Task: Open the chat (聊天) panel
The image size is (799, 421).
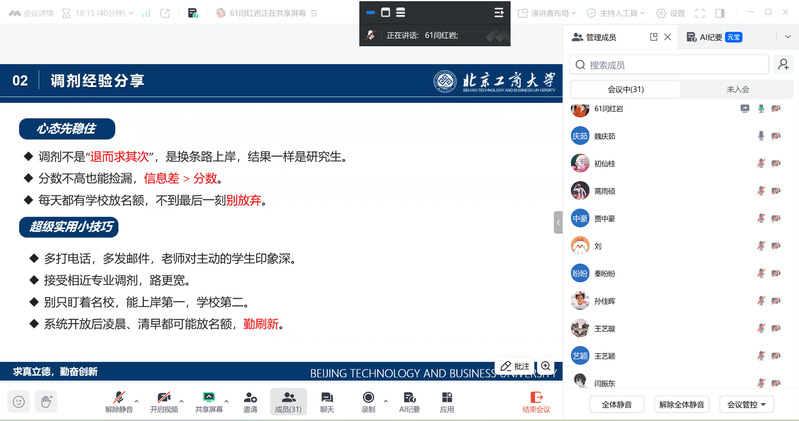Action: pos(327,401)
